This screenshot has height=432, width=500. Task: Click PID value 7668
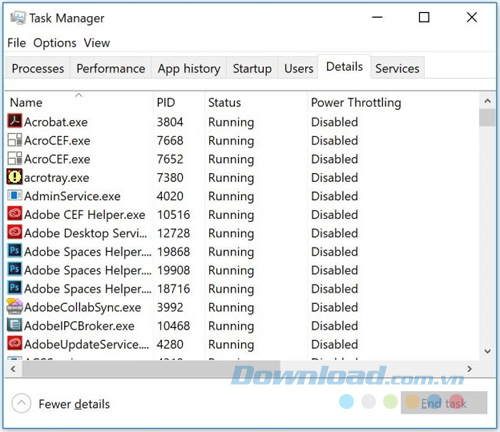click(x=170, y=140)
